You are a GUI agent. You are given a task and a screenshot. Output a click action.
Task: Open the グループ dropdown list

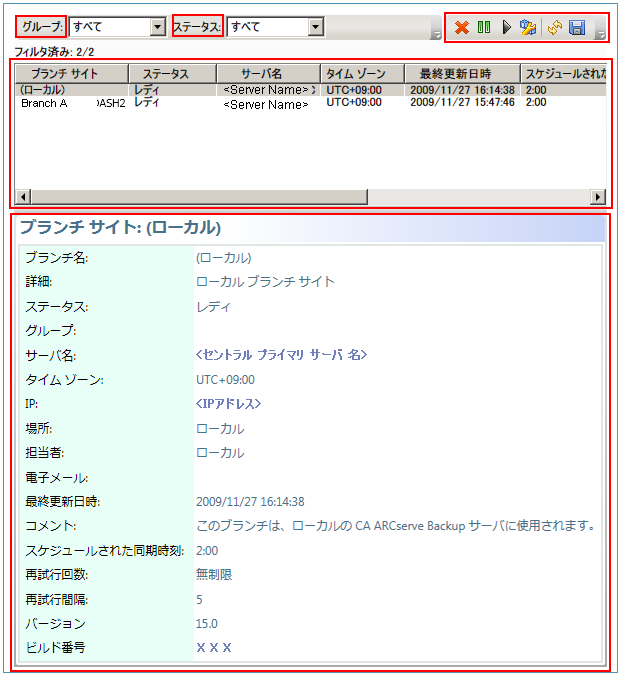click(x=158, y=27)
